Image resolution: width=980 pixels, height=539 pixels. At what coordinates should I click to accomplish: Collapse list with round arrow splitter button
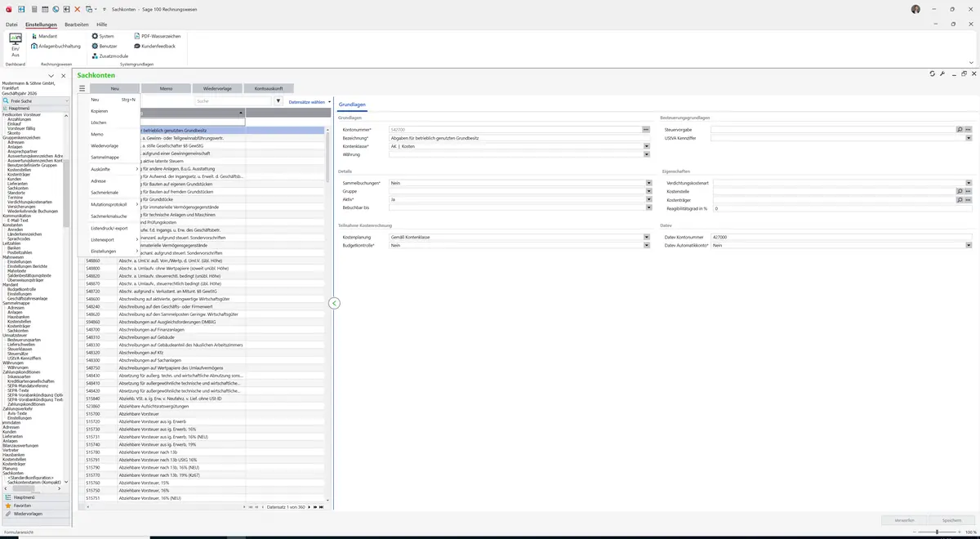point(334,303)
